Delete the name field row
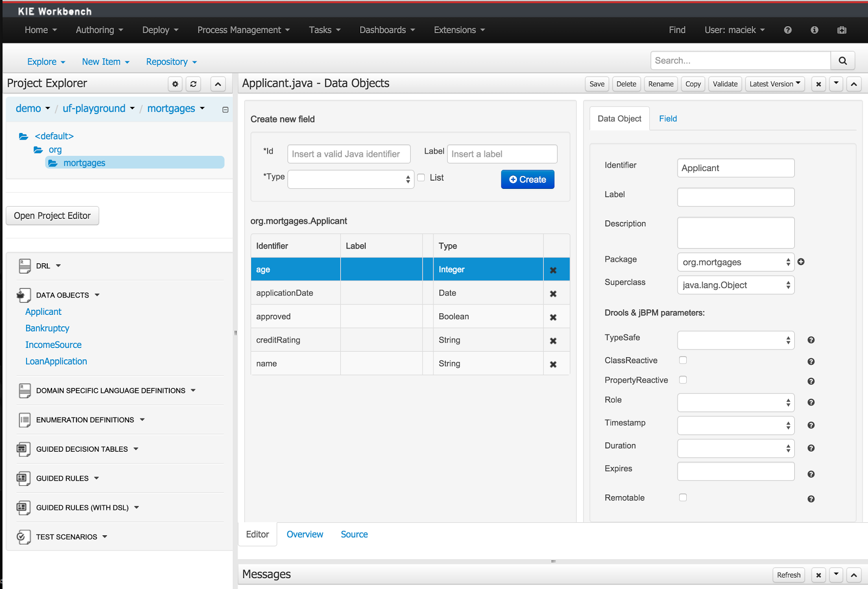 [x=553, y=364]
